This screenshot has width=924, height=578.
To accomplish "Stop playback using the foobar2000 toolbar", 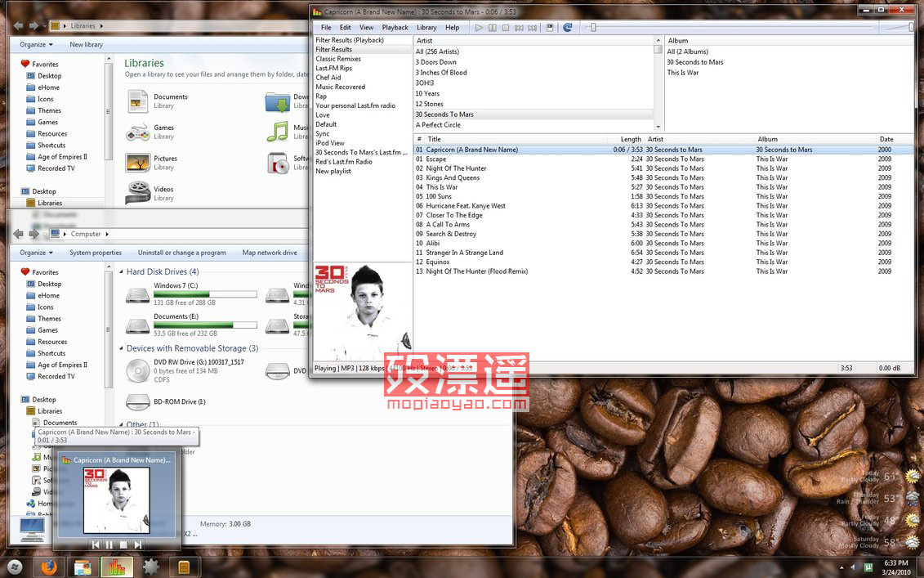I will pos(506,28).
